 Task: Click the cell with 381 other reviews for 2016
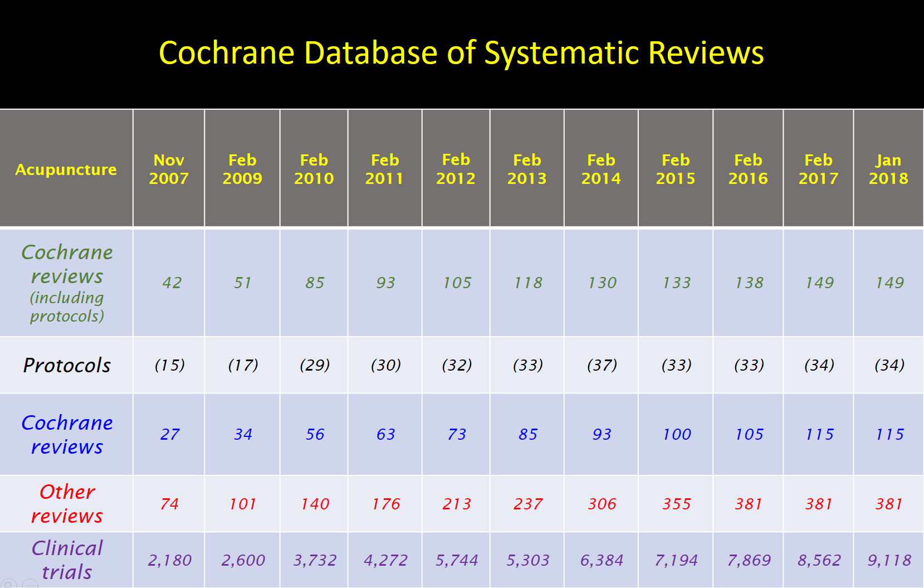point(748,503)
